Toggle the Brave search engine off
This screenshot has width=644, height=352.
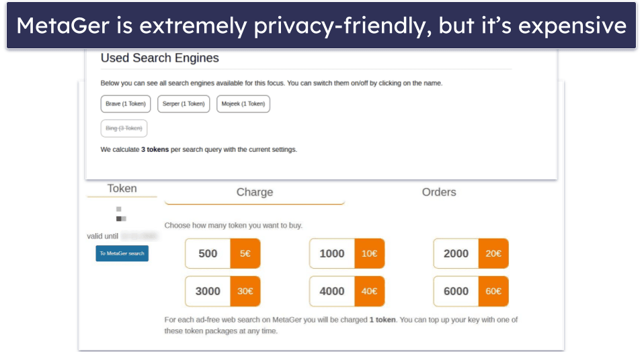[126, 104]
